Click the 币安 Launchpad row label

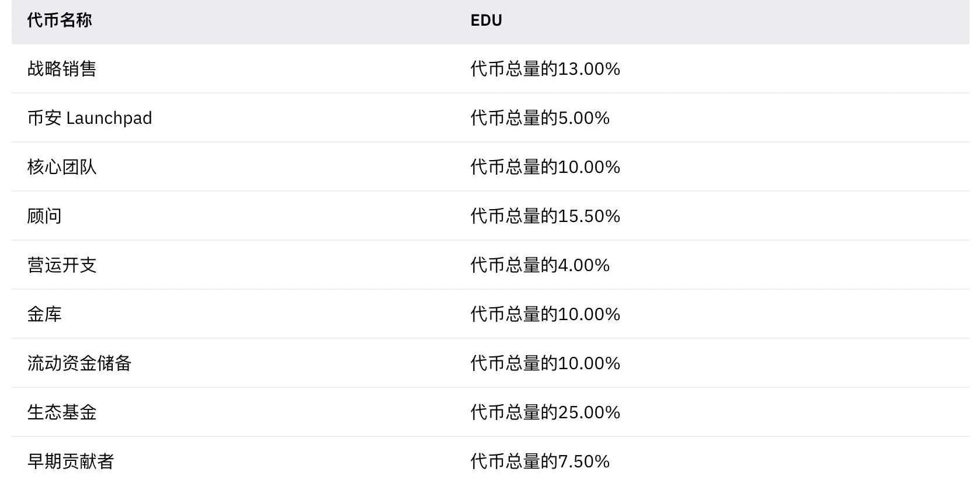click(89, 118)
